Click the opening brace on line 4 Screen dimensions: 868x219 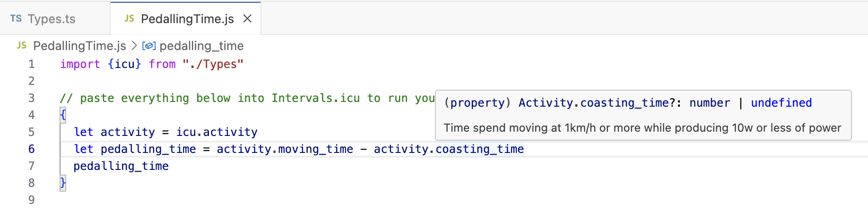pyautogui.click(x=63, y=115)
